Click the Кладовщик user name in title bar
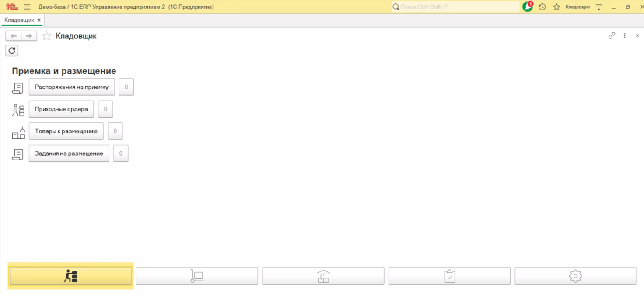 [x=577, y=7]
